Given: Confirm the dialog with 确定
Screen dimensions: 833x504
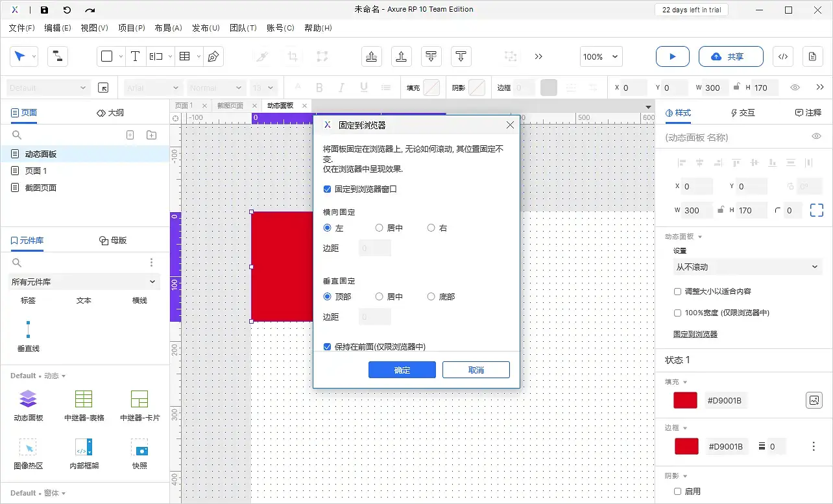Looking at the screenshot, I should coord(402,370).
